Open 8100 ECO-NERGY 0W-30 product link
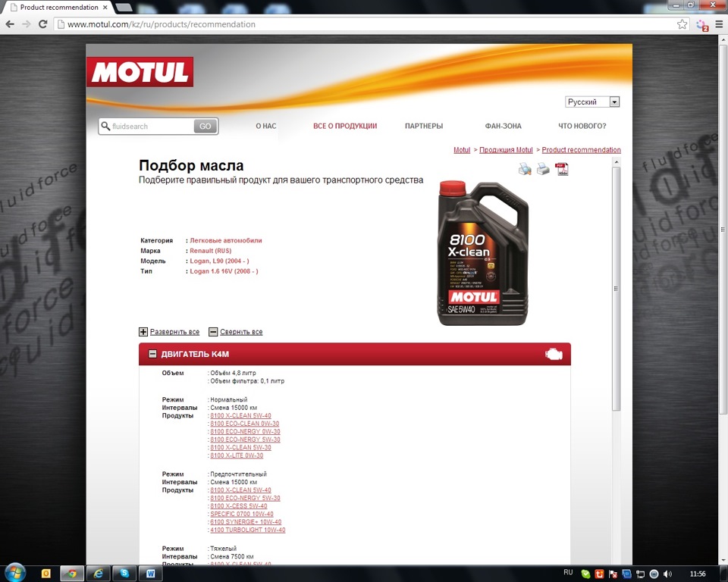The image size is (728, 582). 245,431
